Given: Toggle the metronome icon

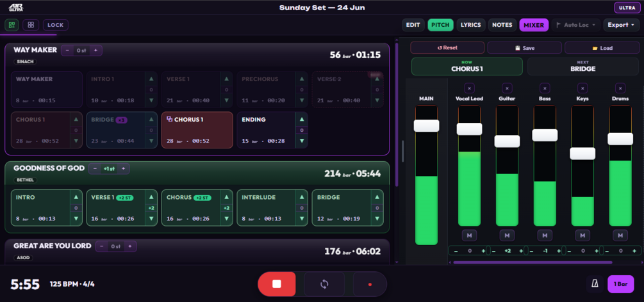Looking at the screenshot, I should pos(595,284).
